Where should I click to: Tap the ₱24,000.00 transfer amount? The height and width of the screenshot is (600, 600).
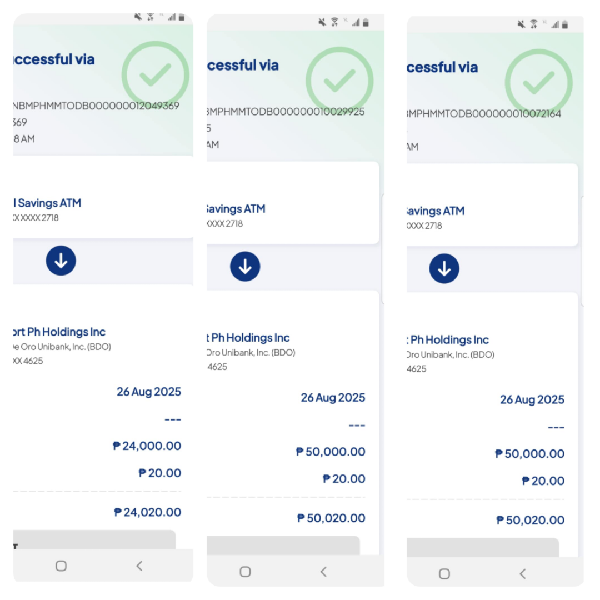[146, 447]
